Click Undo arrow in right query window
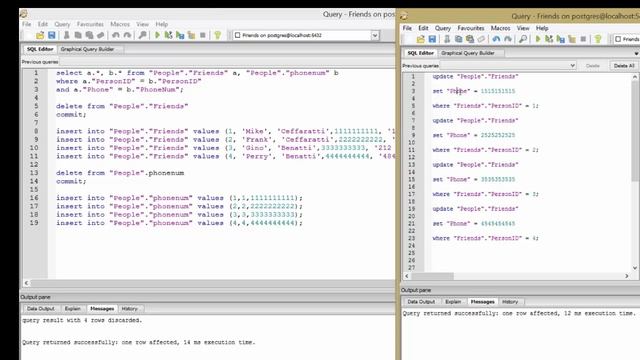 (x=496, y=39)
